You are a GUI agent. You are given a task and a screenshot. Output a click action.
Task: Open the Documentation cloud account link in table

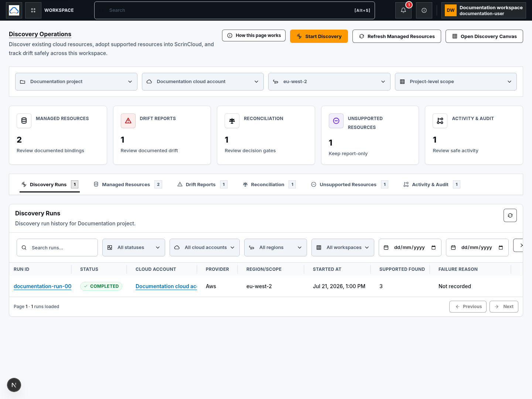[166, 286]
